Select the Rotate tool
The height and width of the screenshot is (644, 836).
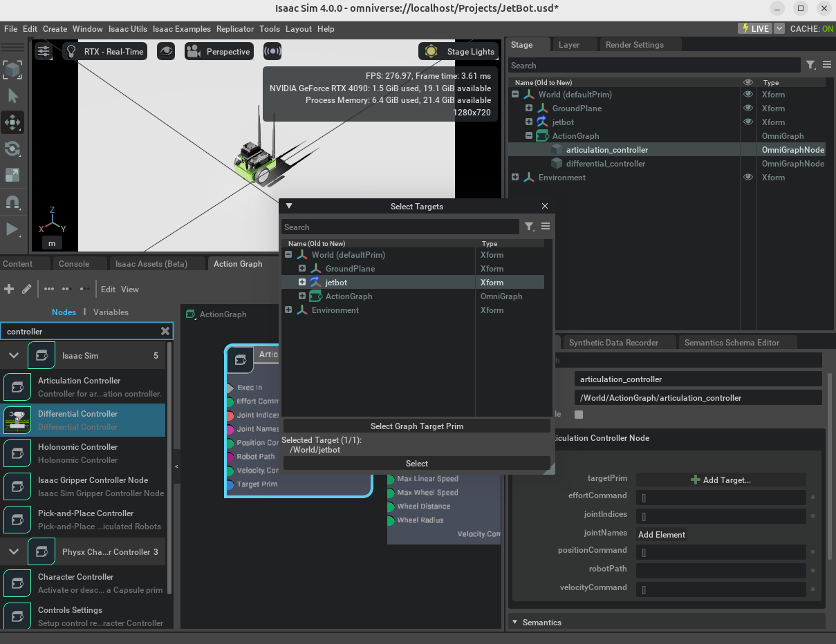click(x=12, y=149)
